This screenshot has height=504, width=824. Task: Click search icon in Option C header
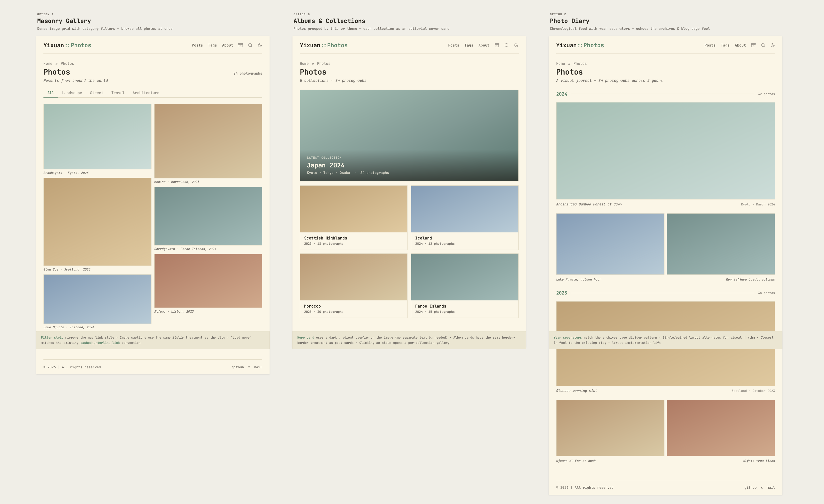click(x=763, y=45)
